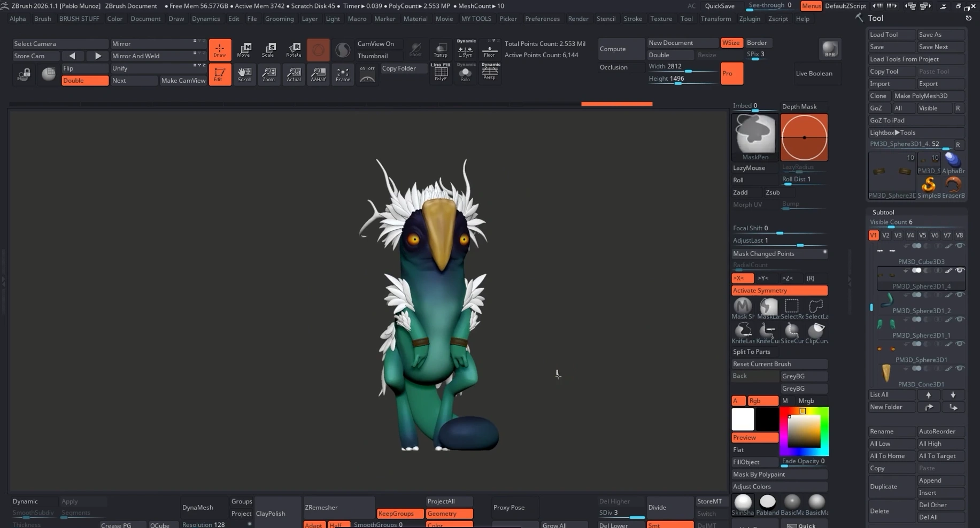Hide the PM3D_Cube3D3 subtool with eye icon

(960, 246)
